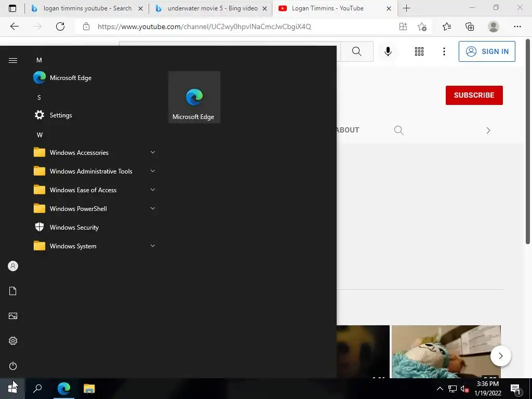Open the network status tray icon
Image resolution: width=532 pixels, height=399 pixels.
453,389
